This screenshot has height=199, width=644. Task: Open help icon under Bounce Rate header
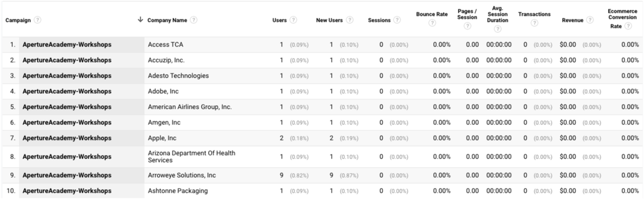click(x=431, y=23)
